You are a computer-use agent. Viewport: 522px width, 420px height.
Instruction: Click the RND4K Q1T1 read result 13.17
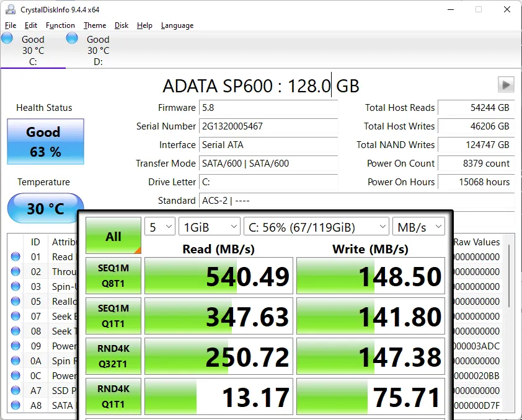(x=219, y=396)
